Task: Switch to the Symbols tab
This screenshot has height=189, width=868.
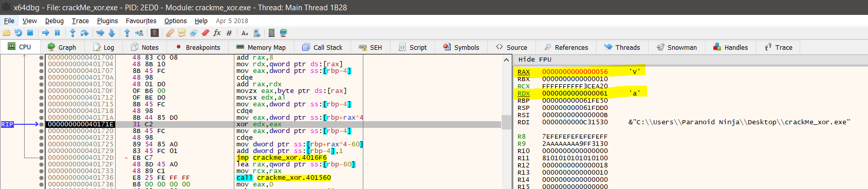Action: click(461, 47)
